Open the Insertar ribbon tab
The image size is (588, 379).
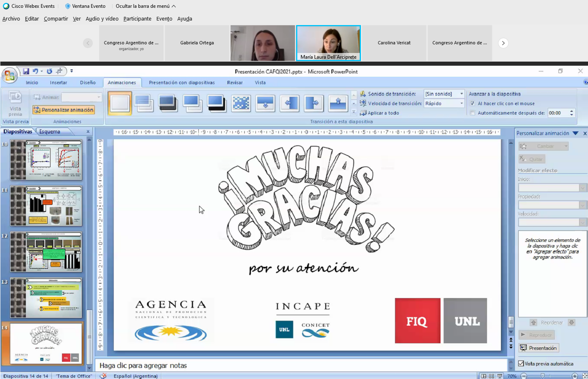point(58,83)
